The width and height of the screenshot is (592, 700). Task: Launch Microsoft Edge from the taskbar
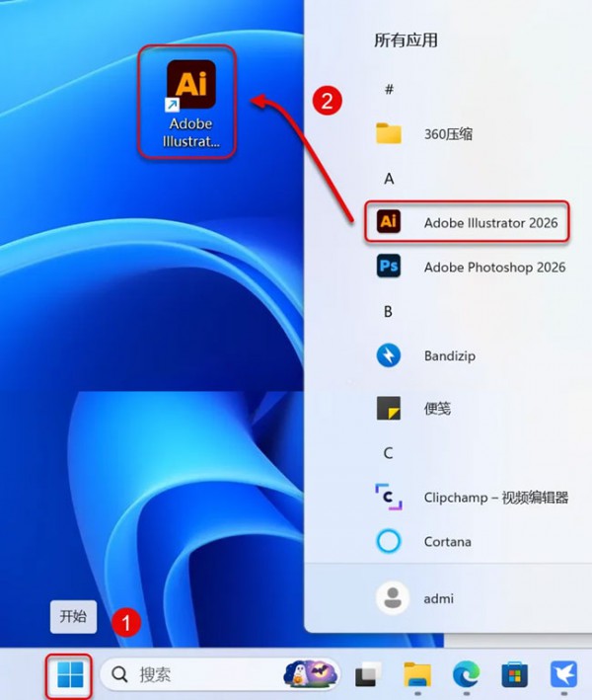466,674
